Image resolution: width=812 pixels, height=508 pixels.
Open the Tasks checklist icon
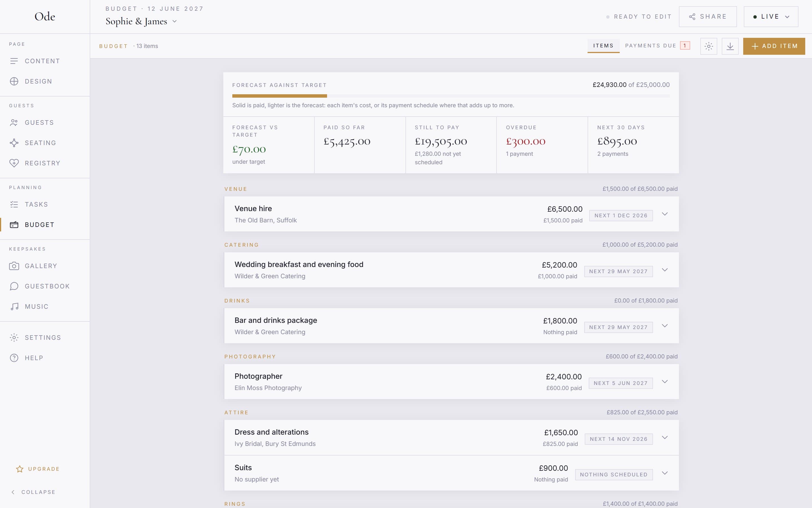point(14,204)
